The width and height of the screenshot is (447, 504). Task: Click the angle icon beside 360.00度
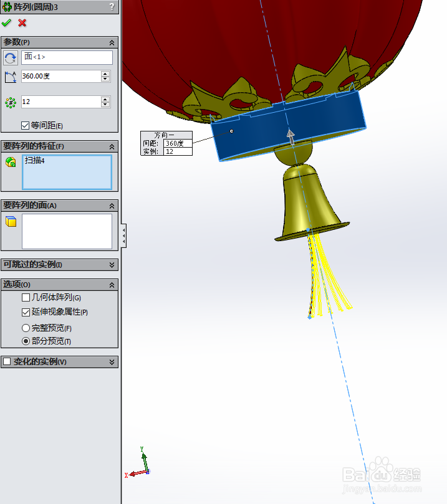click(11, 77)
